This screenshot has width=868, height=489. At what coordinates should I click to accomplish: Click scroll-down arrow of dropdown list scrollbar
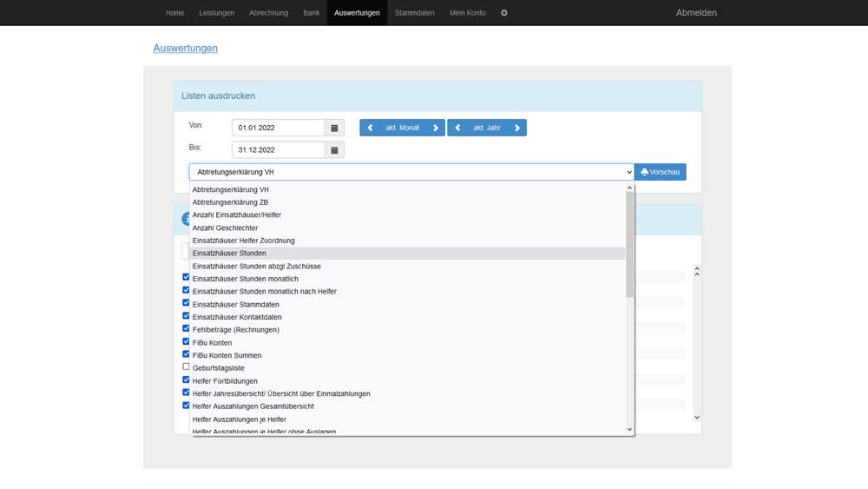pos(629,429)
